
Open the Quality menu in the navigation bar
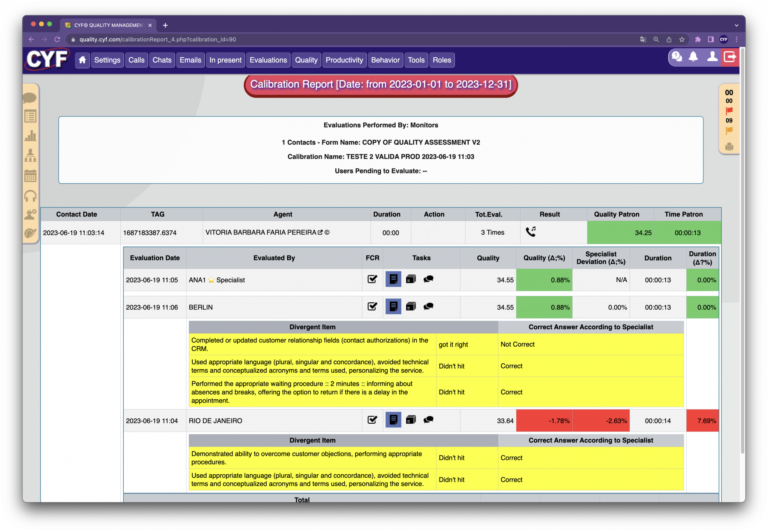click(x=306, y=60)
